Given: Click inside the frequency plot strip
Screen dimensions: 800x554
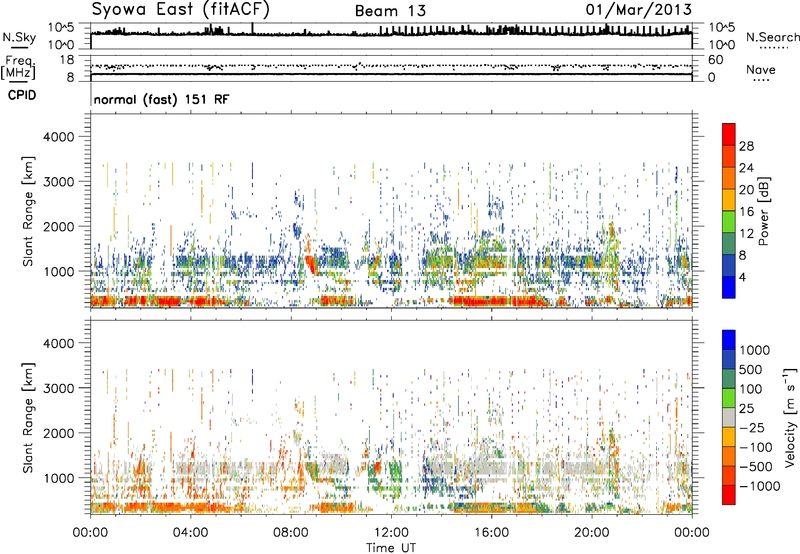Looking at the screenshot, I should point(391,68).
